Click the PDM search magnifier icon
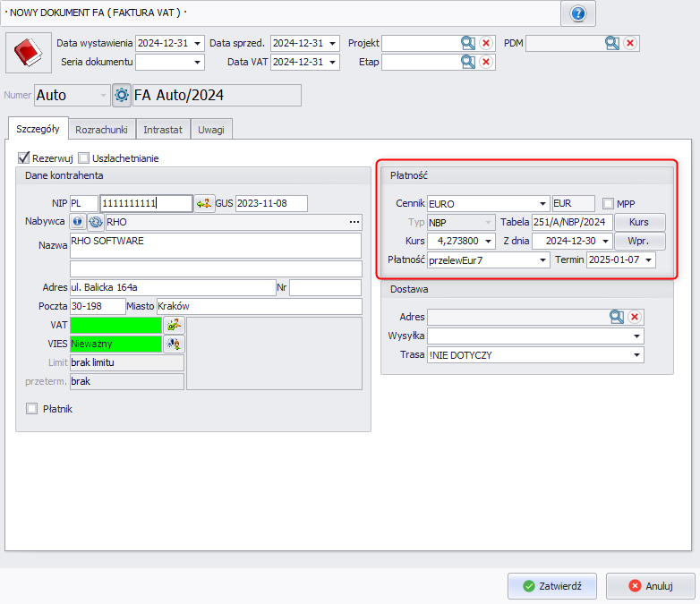Viewport: 700px width, 604px height. click(x=611, y=43)
